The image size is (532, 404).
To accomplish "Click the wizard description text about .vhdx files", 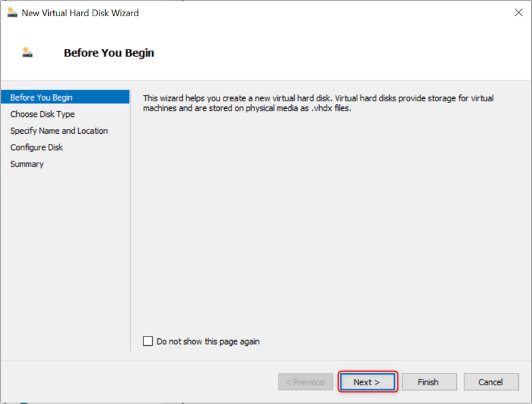I will [x=318, y=102].
